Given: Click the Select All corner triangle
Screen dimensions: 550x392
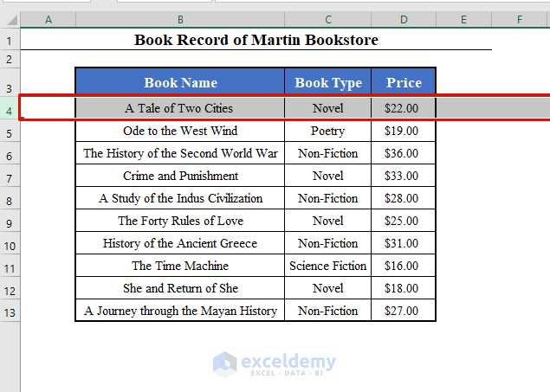Looking at the screenshot, I should click(10, 19).
